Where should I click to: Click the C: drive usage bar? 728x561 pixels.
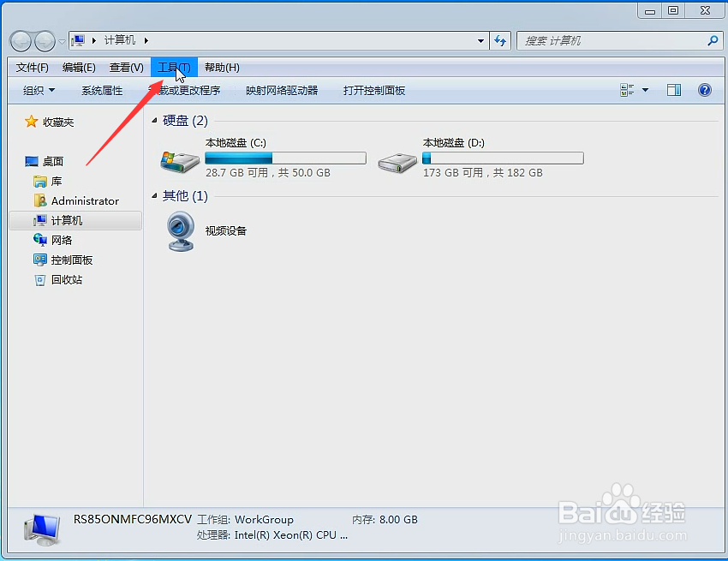click(x=285, y=158)
